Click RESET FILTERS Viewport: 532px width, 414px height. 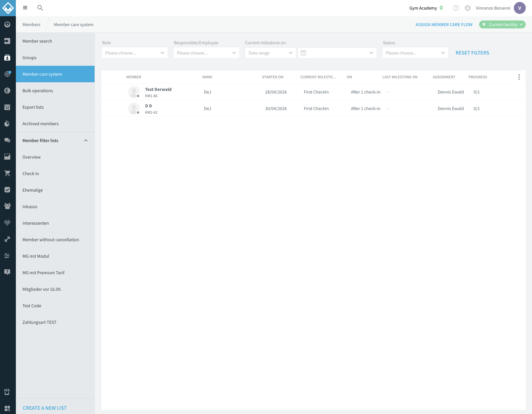[x=472, y=53]
